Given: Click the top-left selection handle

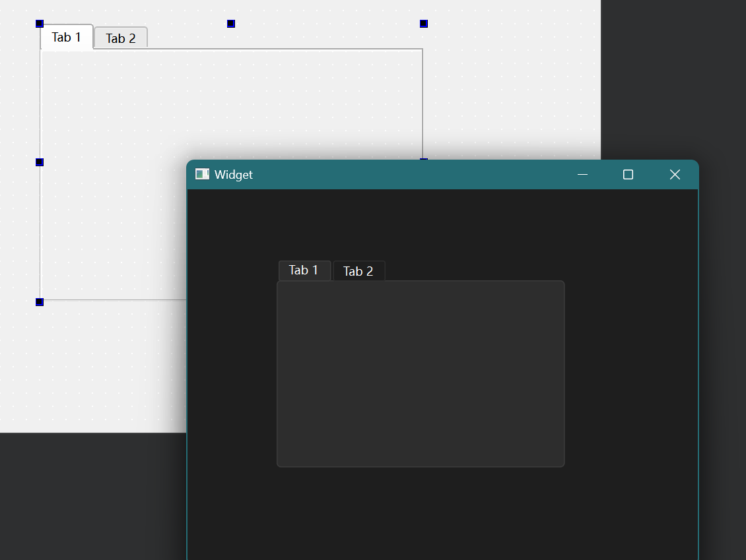Looking at the screenshot, I should click(x=40, y=24).
